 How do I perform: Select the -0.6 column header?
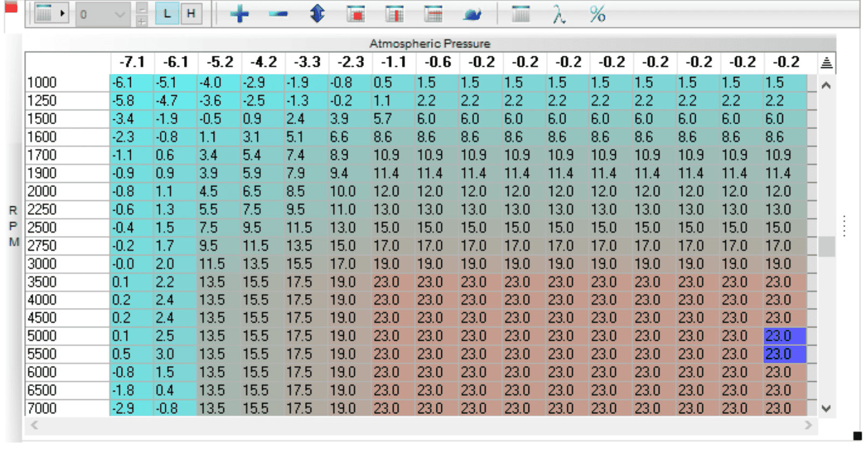[x=437, y=62]
